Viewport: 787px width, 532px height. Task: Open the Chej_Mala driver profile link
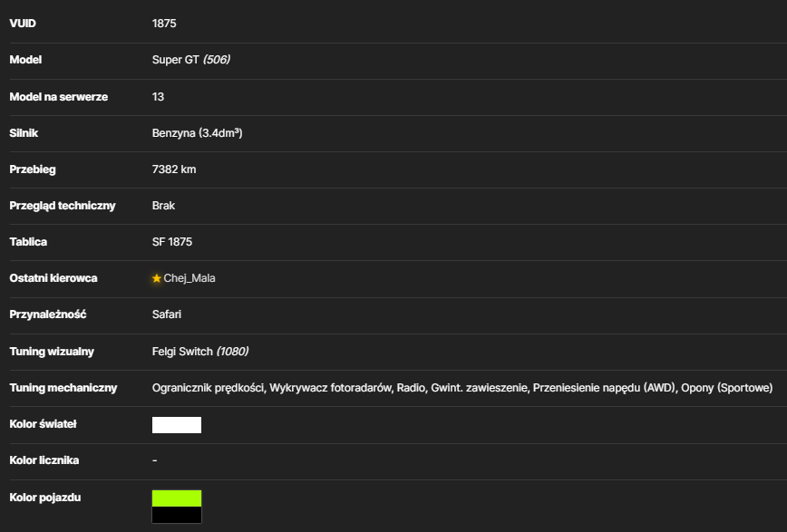[x=189, y=278]
